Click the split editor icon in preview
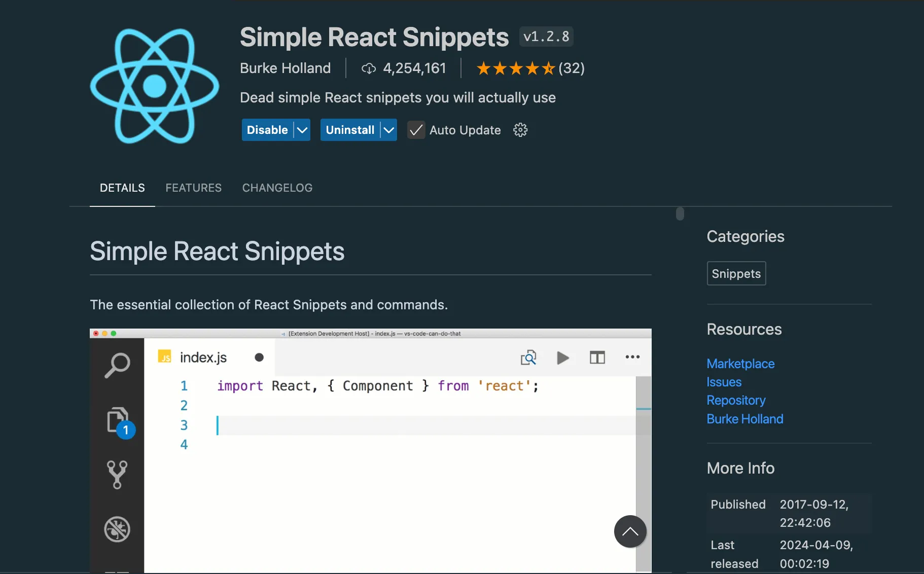This screenshot has height=574, width=924. [597, 357]
